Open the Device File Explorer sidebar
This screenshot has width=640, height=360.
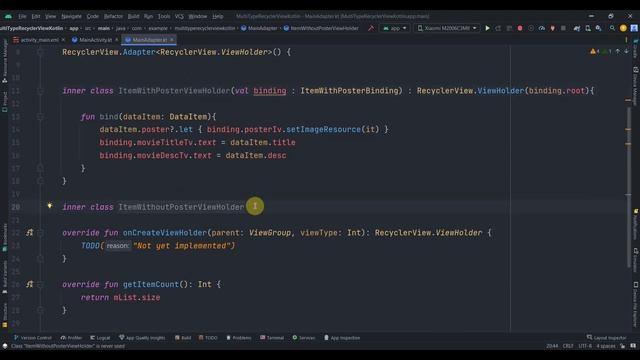(636, 304)
